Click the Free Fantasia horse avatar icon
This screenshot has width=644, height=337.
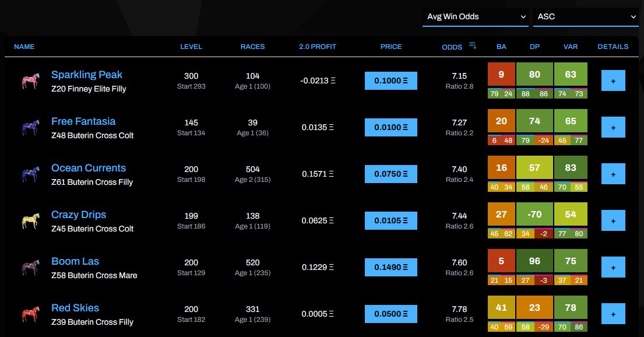click(x=30, y=127)
